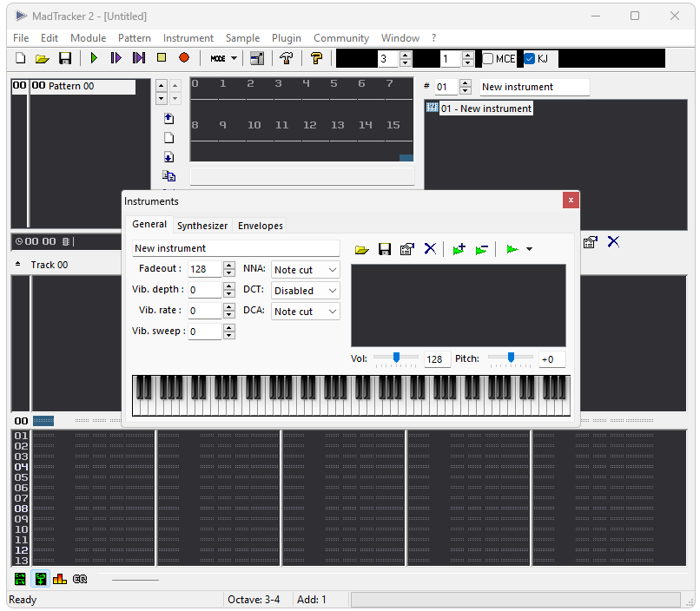Click the 'Octave: 3-4' status bar entry
700x611 pixels.
[254, 600]
